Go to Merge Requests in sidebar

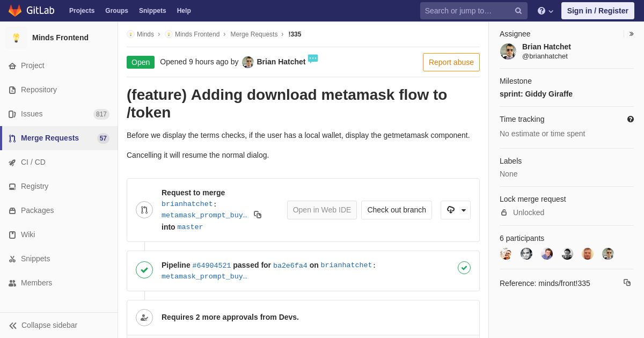[x=49, y=138]
